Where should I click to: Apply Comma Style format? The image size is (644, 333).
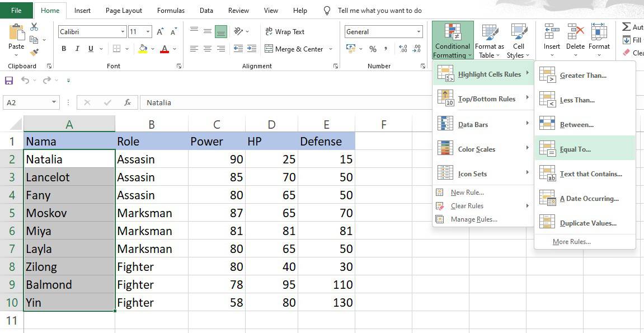386,49
